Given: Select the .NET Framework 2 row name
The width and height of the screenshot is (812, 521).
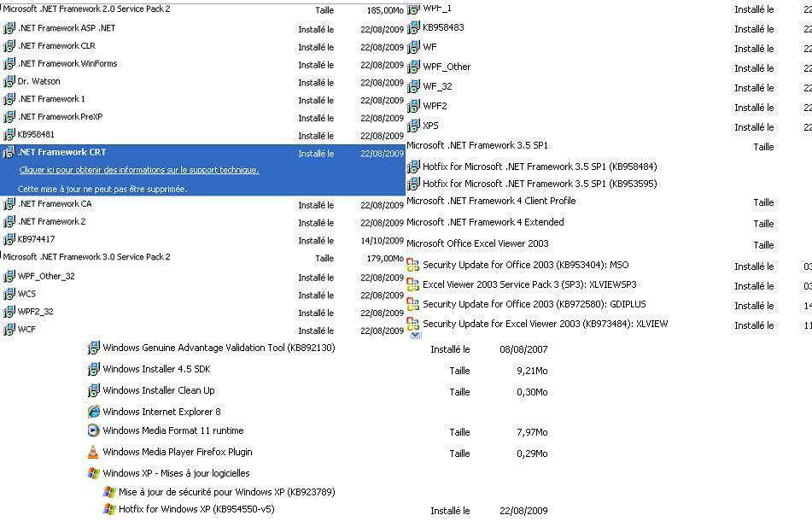Looking at the screenshot, I should (x=52, y=222).
